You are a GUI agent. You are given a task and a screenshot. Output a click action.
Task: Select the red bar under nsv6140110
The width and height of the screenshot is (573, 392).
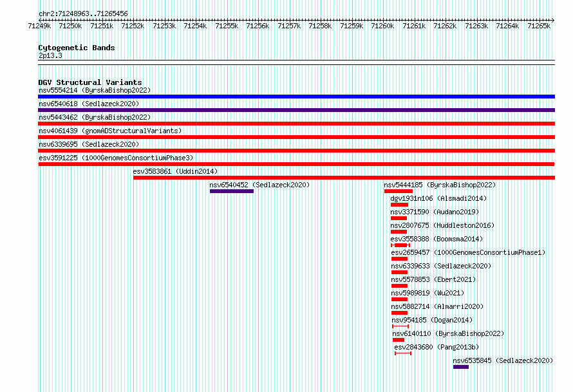[x=399, y=340]
